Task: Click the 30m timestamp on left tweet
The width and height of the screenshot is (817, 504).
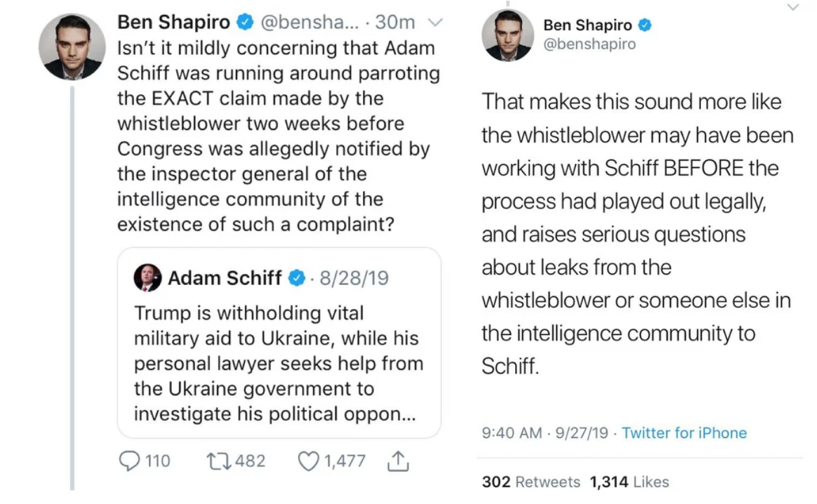Action: point(395,23)
